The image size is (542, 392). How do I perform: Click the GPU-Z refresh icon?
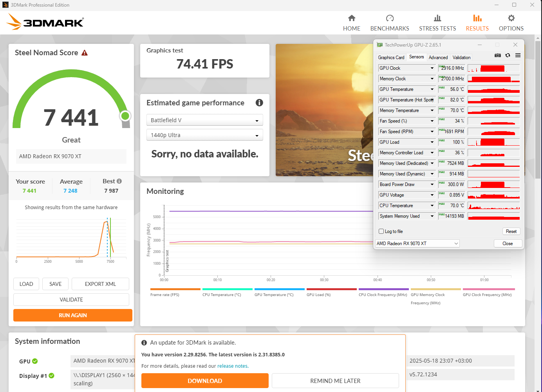point(508,55)
